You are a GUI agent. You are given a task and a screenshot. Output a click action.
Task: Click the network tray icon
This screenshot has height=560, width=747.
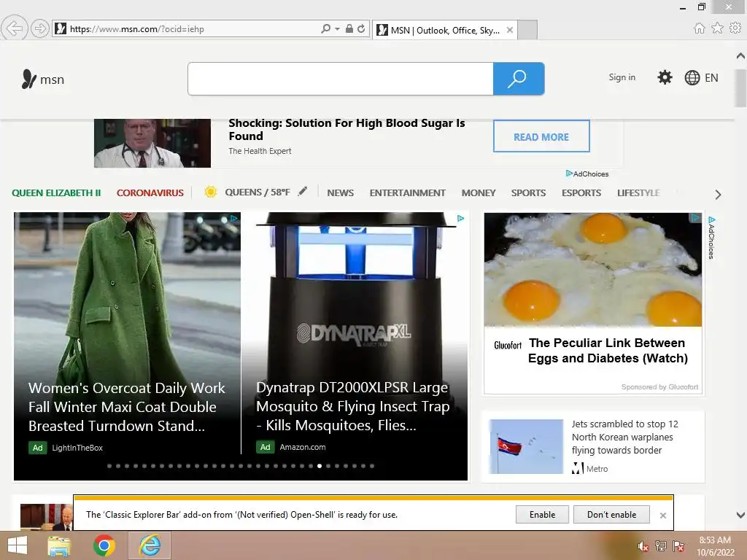click(x=661, y=545)
